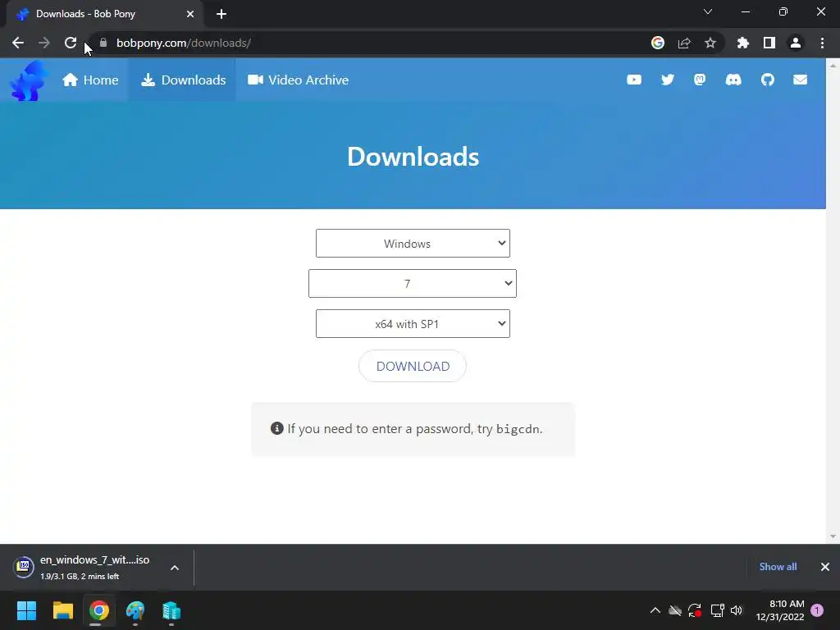Screen dimensions: 840x630
Task: Go to the Home nav item
Action: tap(90, 80)
